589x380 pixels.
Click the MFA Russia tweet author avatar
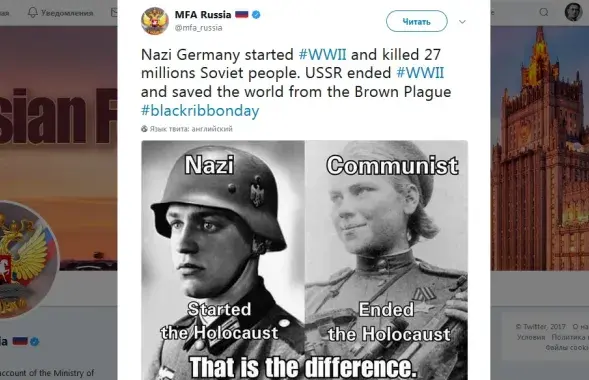[155, 21]
